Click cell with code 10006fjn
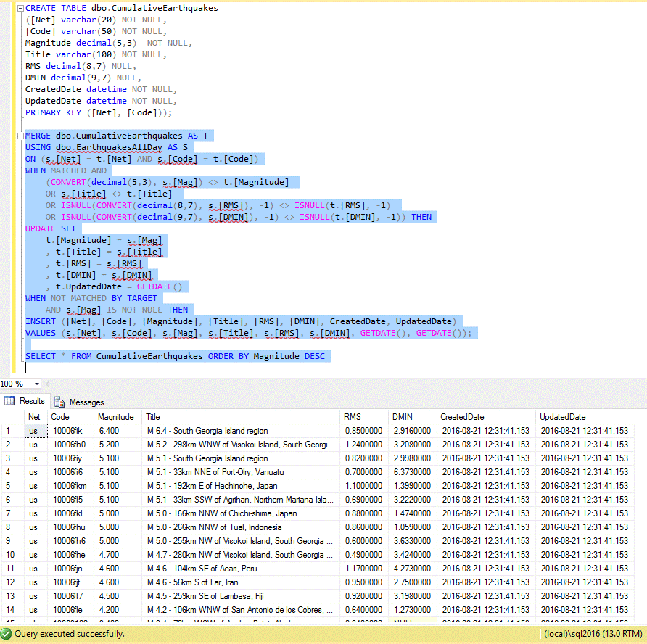 71,569
